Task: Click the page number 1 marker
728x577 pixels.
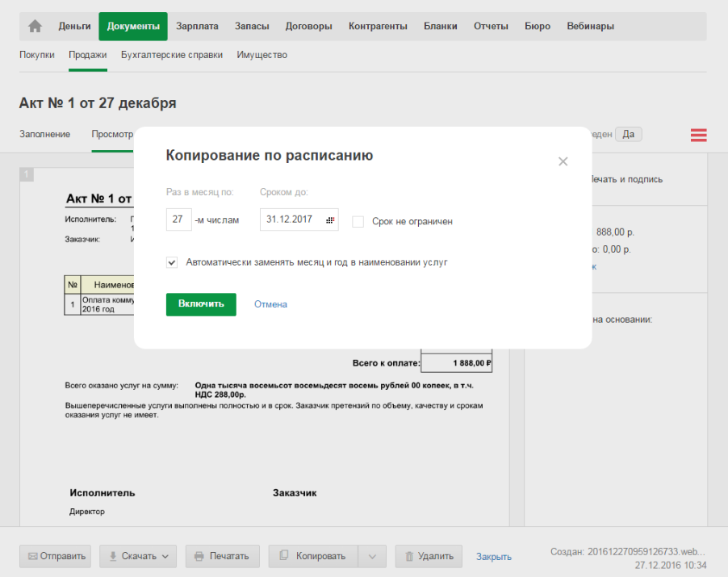Action: tap(27, 174)
